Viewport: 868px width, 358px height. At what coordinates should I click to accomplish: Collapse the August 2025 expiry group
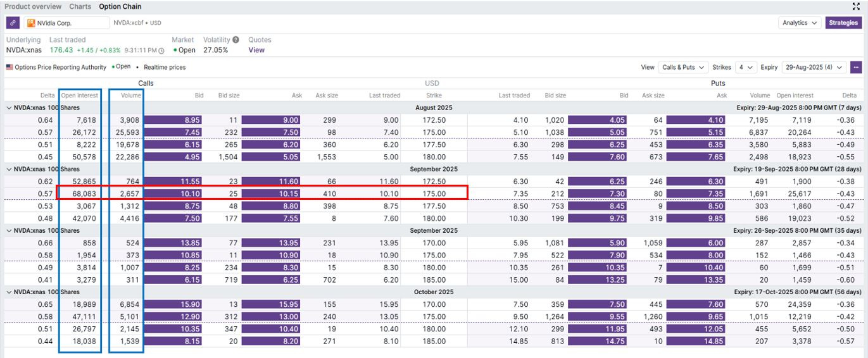pos(9,108)
